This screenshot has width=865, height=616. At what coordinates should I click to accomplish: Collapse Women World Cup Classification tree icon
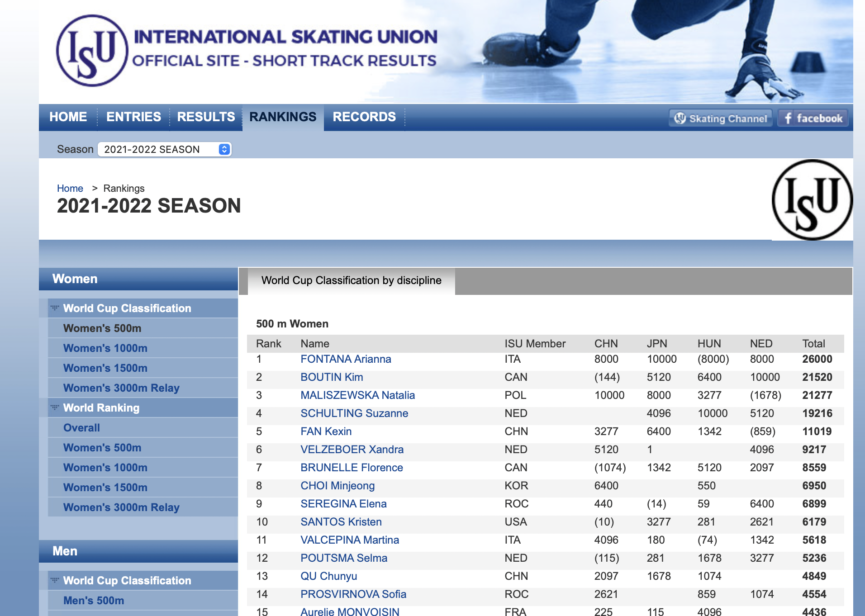pos(55,308)
